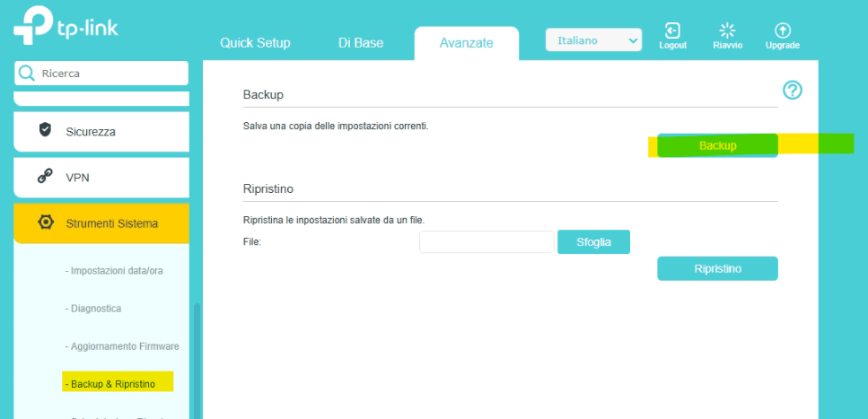Click the VPN key icon
The height and width of the screenshot is (419, 868).
[45, 177]
